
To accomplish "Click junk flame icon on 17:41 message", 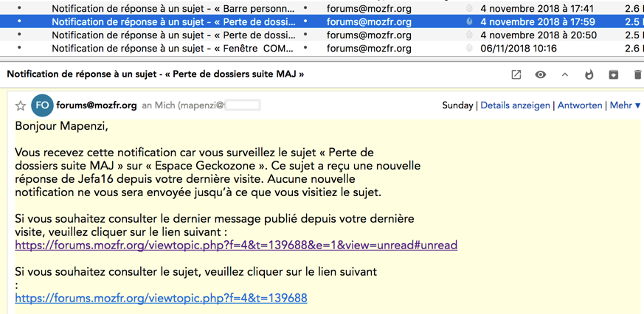I will [x=469, y=9].
